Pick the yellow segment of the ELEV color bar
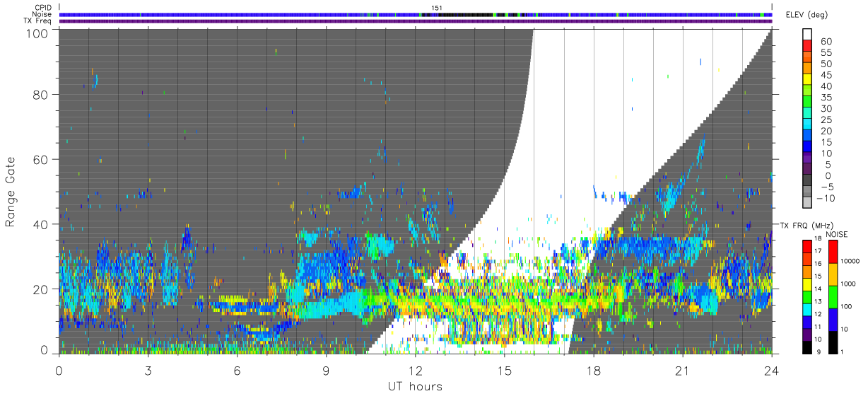The image size is (868, 401). pyautogui.click(x=808, y=79)
